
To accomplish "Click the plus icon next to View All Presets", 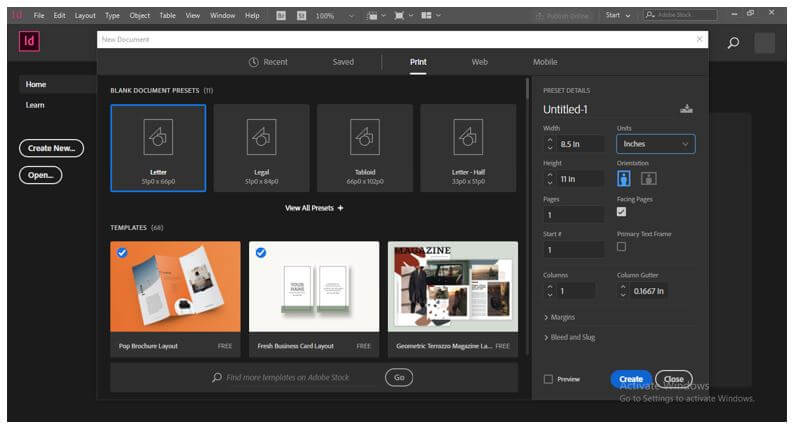I will (340, 208).
